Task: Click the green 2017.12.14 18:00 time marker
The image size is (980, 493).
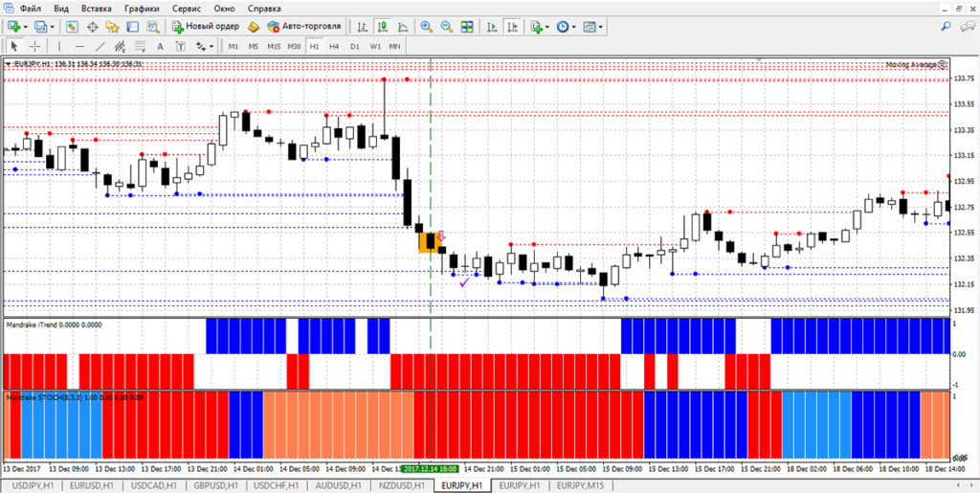Action: pos(431,469)
